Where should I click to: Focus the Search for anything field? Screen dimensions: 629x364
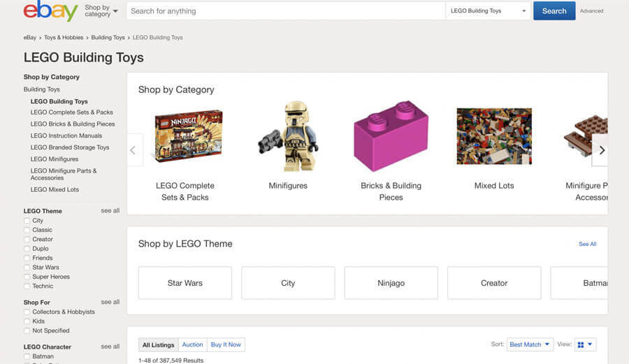[x=285, y=11]
